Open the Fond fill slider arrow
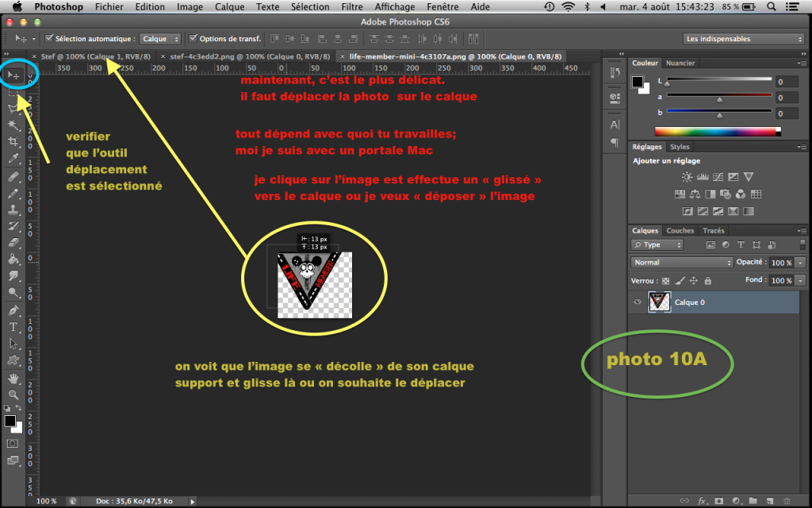 (x=800, y=280)
